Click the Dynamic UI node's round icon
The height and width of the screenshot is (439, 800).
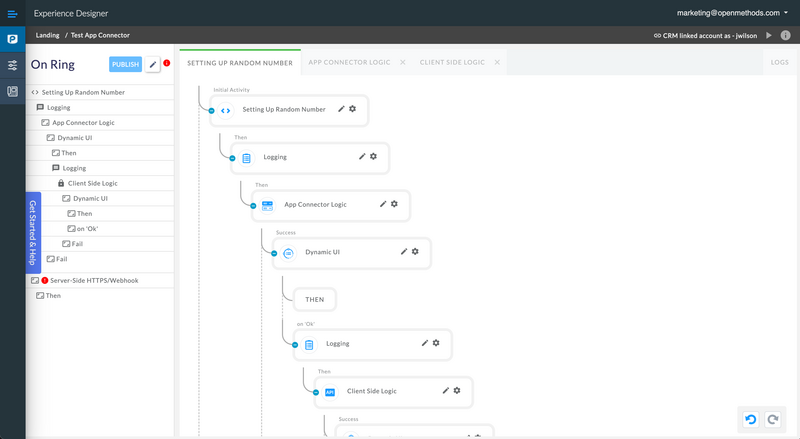pos(288,253)
